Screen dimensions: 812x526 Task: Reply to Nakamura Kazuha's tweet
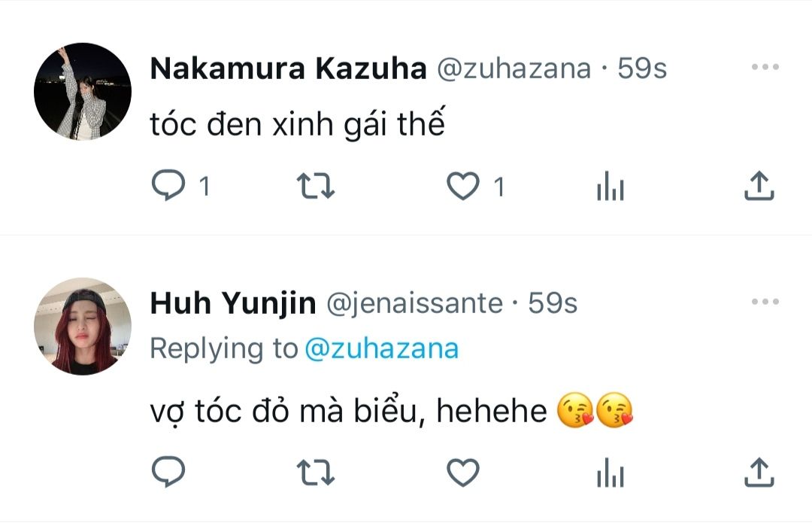click(168, 186)
